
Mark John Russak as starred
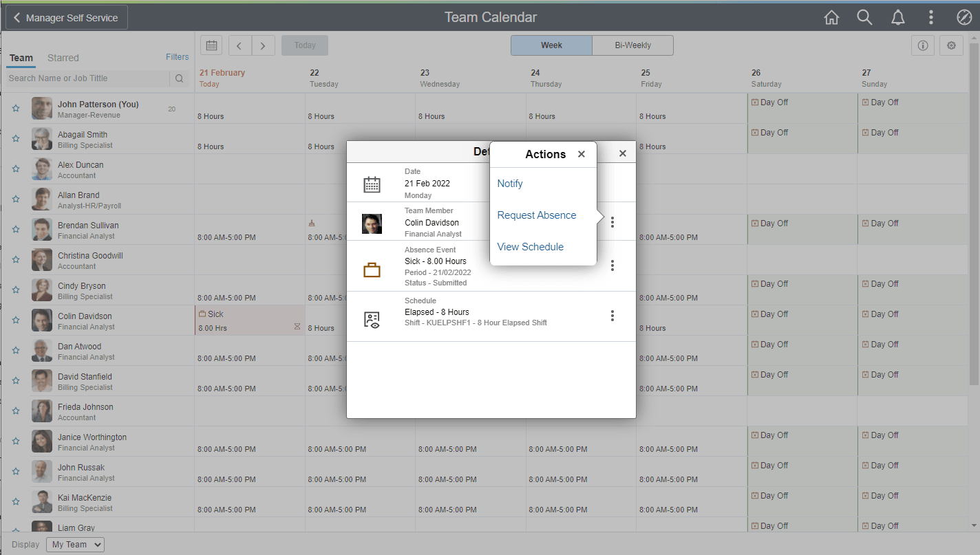click(15, 471)
